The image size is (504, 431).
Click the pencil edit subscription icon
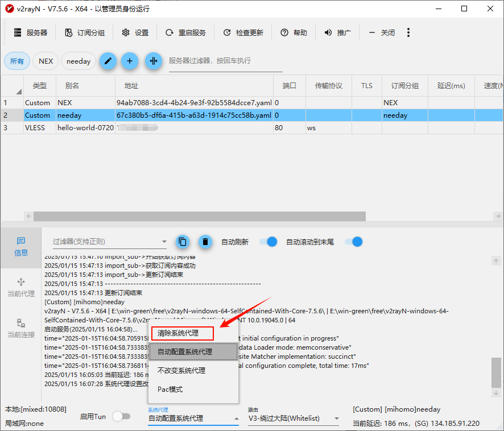tap(108, 61)
